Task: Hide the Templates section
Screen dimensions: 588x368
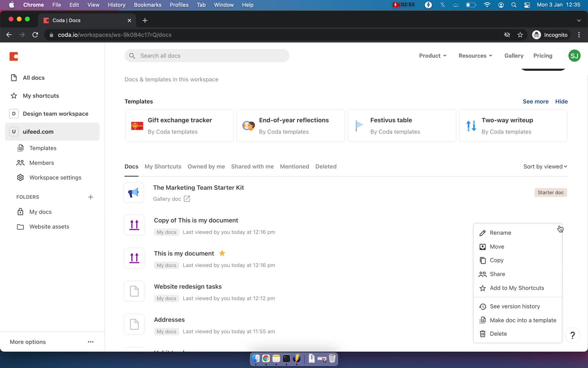Action: coord(561,102)
